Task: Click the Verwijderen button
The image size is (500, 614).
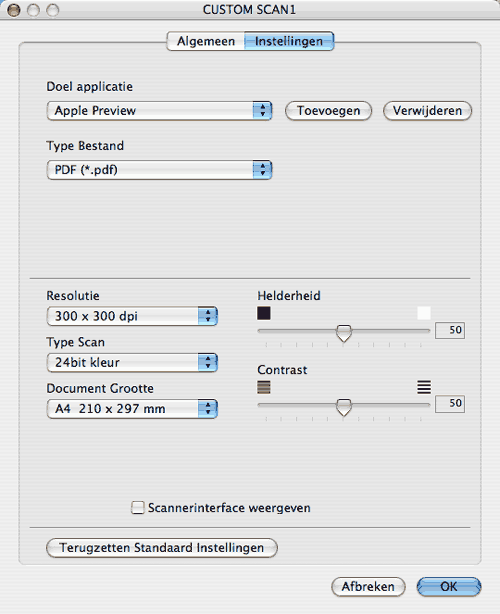Action: [427, 110]
